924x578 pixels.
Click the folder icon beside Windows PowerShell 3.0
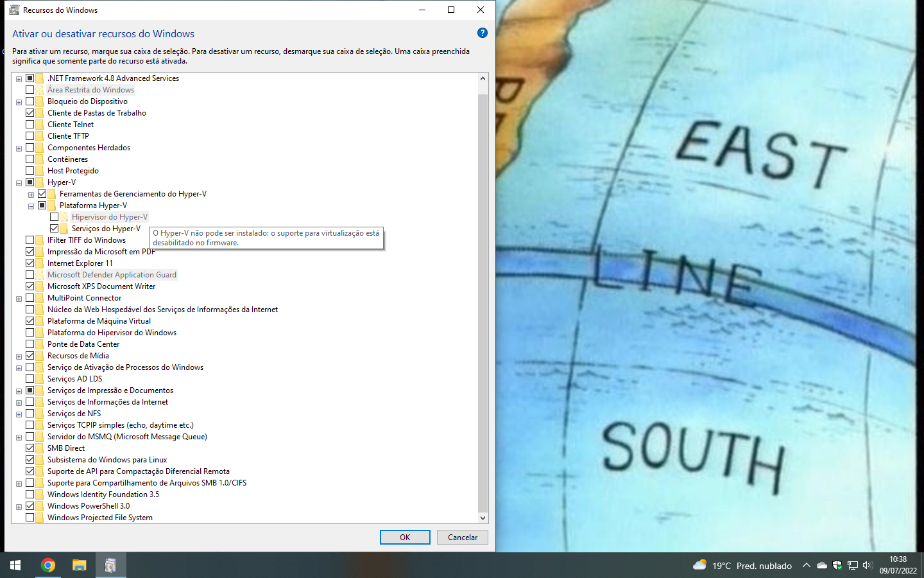pyautogui.click(x=40, y=506)
